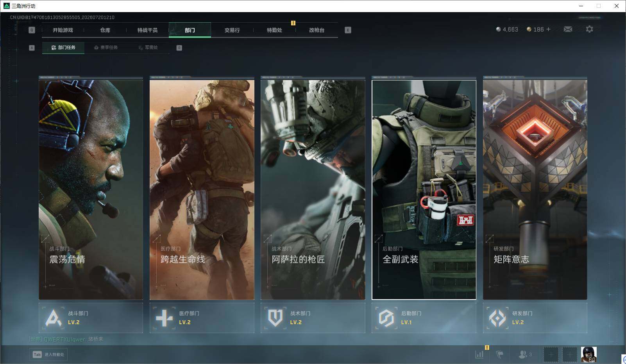Open the mail envelope icon

click(568, 29)
